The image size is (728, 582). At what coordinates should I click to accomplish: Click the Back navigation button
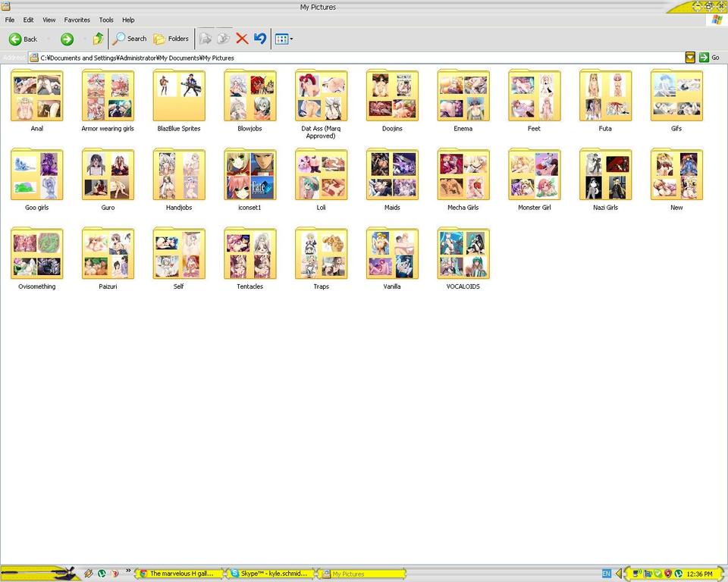23,39
